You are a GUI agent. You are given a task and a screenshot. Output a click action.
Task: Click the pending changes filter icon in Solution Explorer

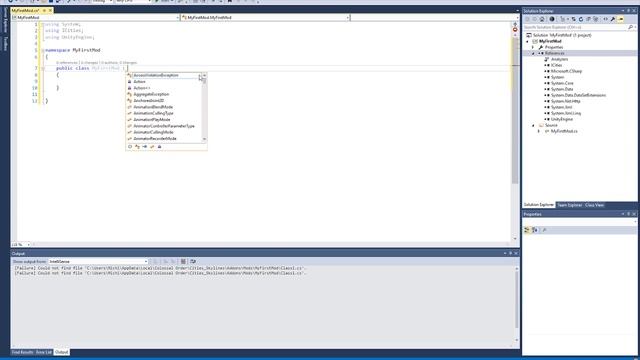point(564,19)
